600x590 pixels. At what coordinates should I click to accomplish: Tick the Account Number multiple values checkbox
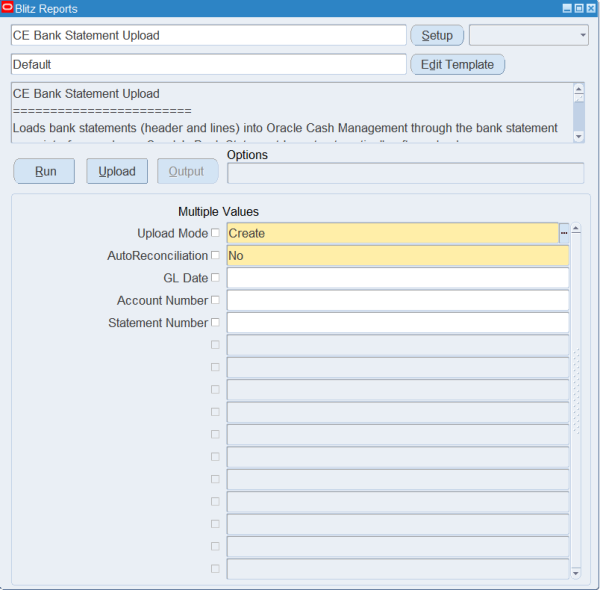(215, 300)
